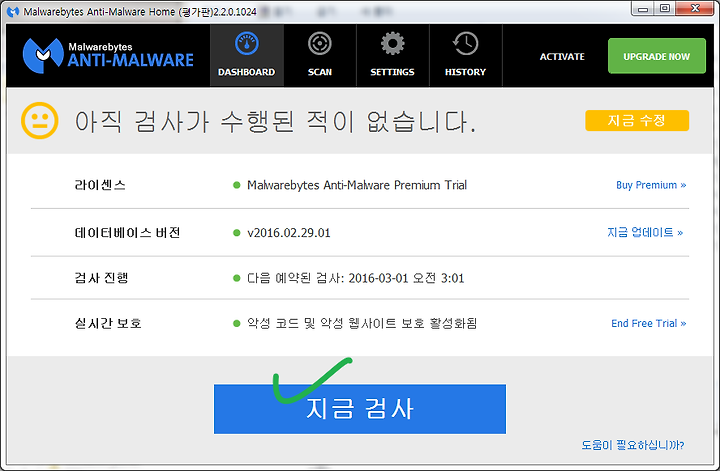720x471 pixels.
Task: Click the yellow neutral face status icon
Action: (x=39, y=121)
